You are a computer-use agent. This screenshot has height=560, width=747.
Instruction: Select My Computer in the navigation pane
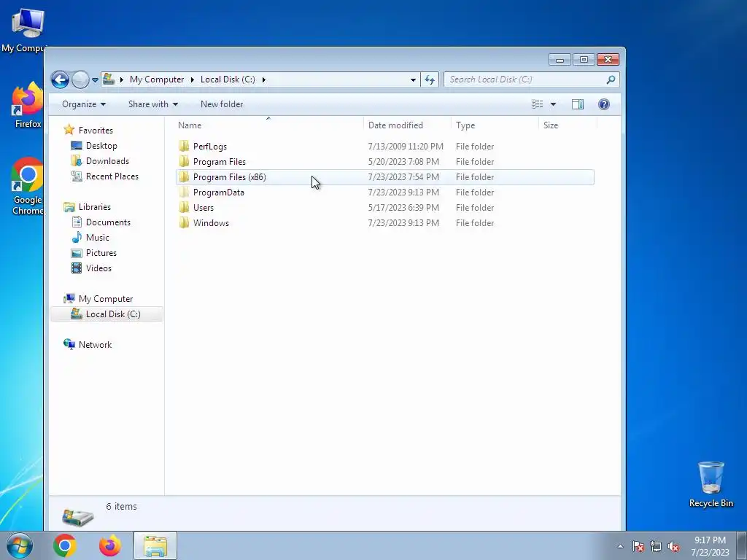(106, 298)
